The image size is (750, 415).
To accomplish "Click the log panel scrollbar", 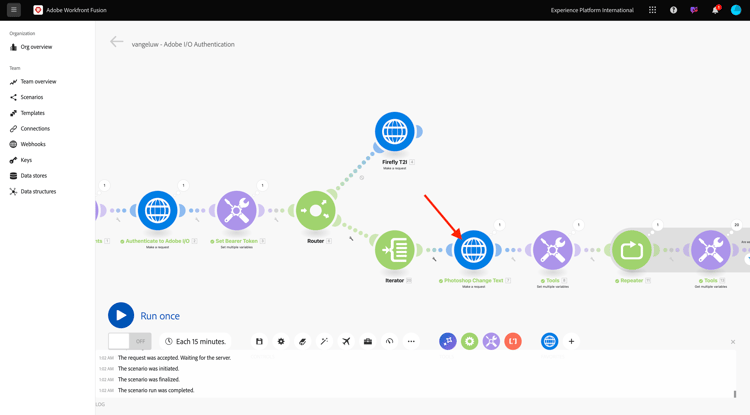I will pos(735,394).
